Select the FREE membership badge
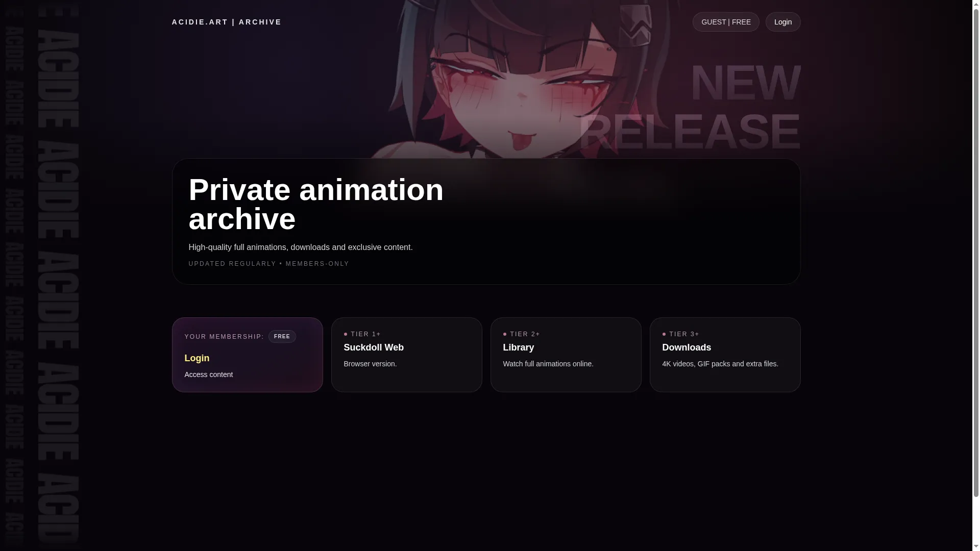This screenshot has height=551, width=980. click(x=282, y=337)
